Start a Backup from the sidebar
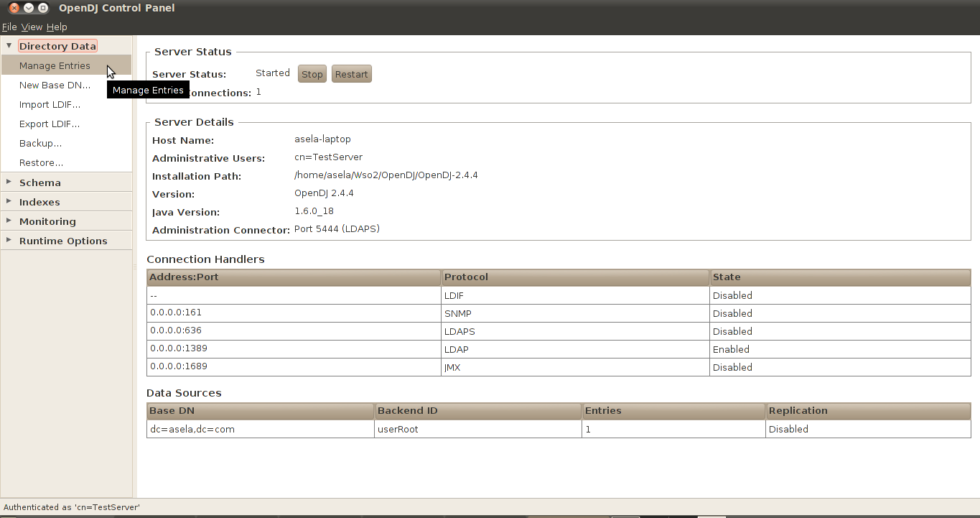 (x=40, y=143)
